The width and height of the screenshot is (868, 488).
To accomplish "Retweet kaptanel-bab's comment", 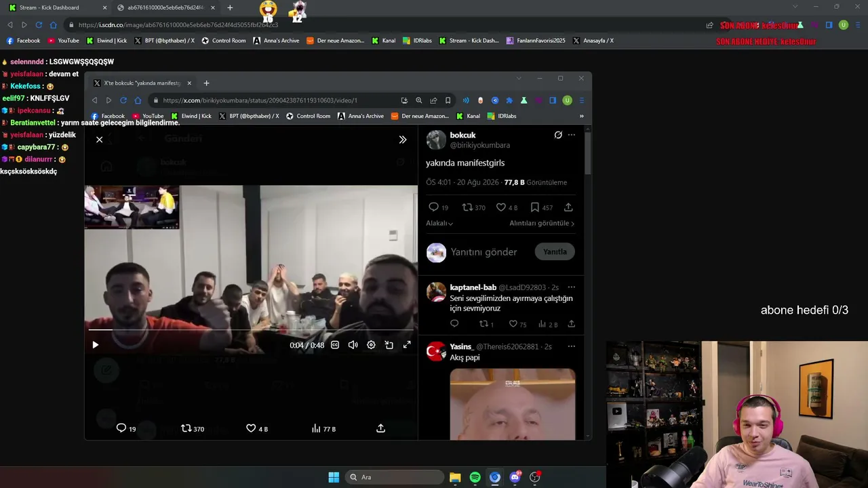I will (x=486, y=324).
